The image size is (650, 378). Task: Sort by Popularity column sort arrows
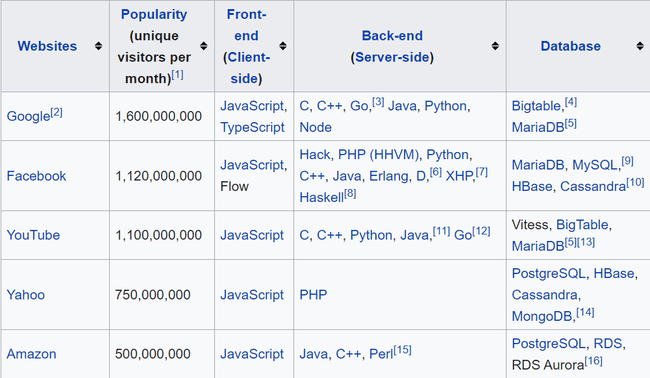point(204,46)
